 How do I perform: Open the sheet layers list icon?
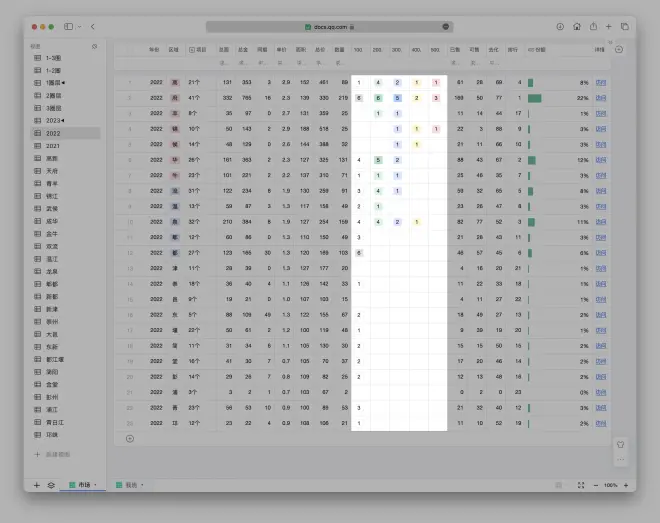(x=52, y=485)
